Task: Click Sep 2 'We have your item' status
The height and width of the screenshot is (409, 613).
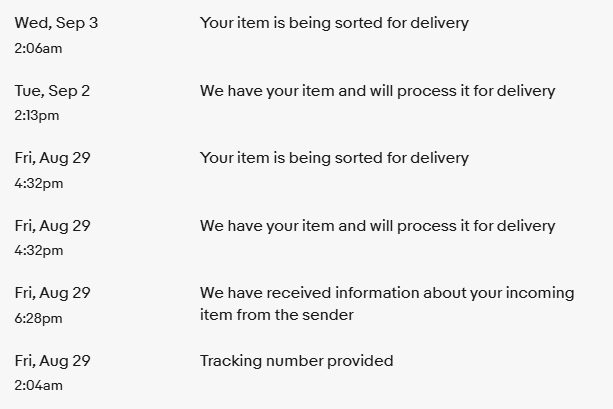Action: (378, 91)
